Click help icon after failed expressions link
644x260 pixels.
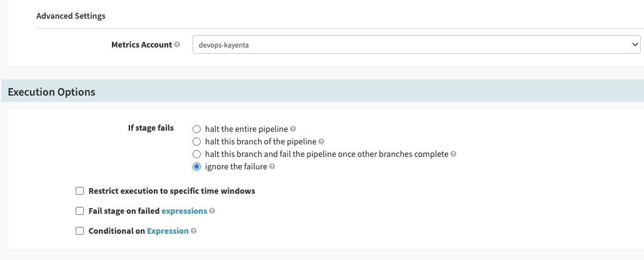pos(213,211)
